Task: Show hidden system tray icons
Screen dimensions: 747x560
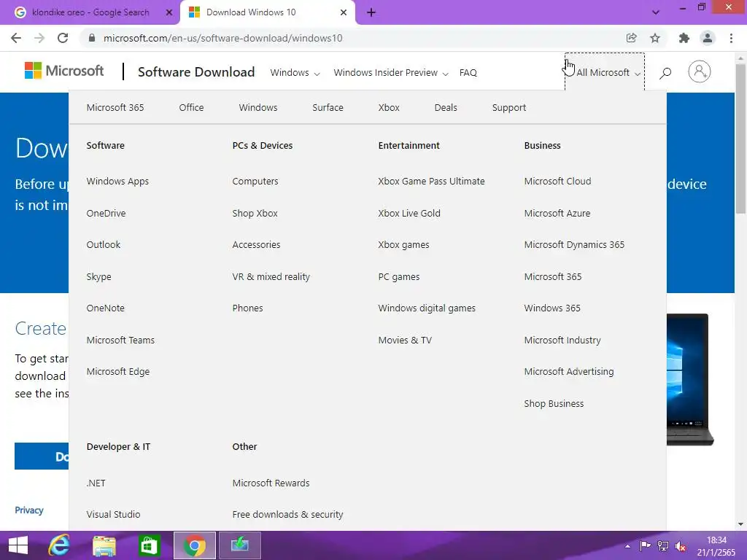Action: pos(627,546)
